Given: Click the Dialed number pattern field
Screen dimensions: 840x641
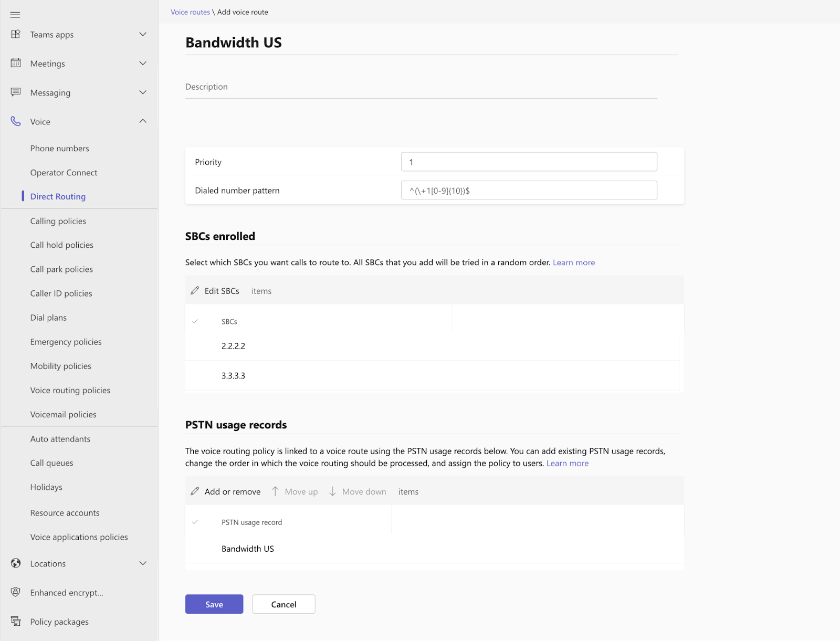Looking at the screenshot, I should pyautogui.click(x=529, y=190).
